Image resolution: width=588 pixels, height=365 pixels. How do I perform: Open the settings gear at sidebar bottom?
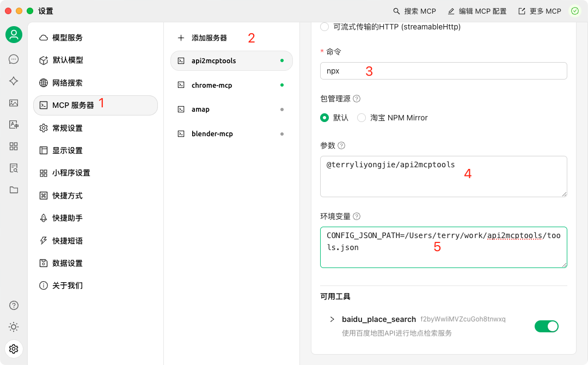coord(14,349)
